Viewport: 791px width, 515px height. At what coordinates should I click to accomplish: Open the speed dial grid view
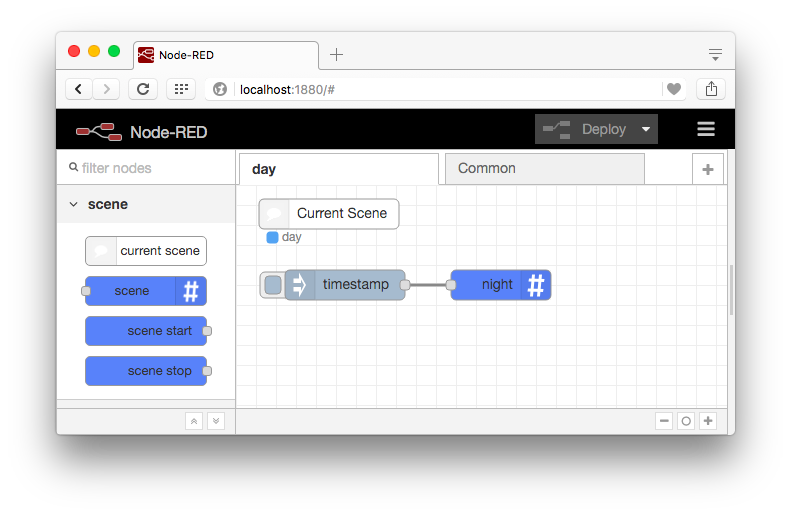(x=181, y=89)
